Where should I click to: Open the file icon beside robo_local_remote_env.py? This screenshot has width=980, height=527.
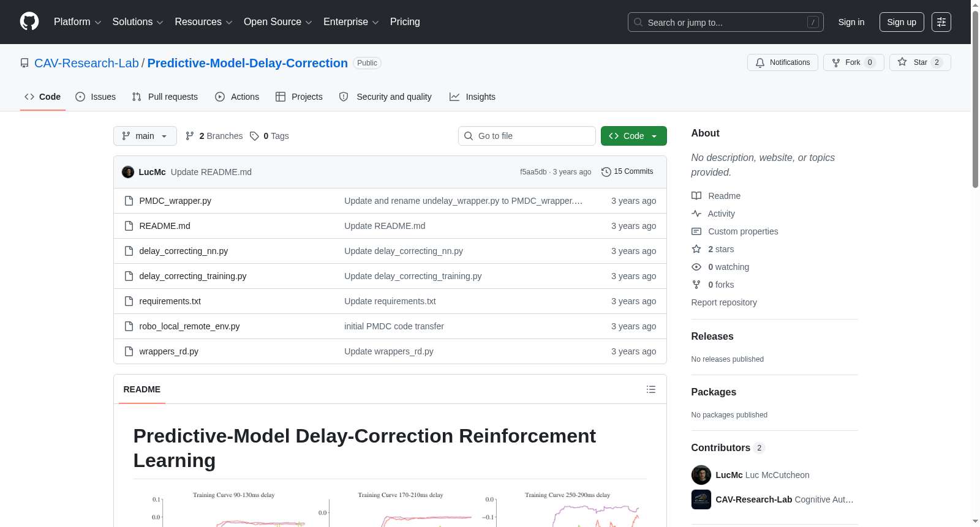(x=129, y=326)
